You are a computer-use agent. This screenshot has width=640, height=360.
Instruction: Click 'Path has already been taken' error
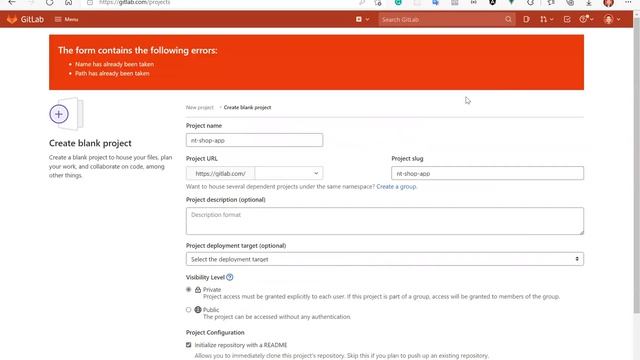(112, 73)
